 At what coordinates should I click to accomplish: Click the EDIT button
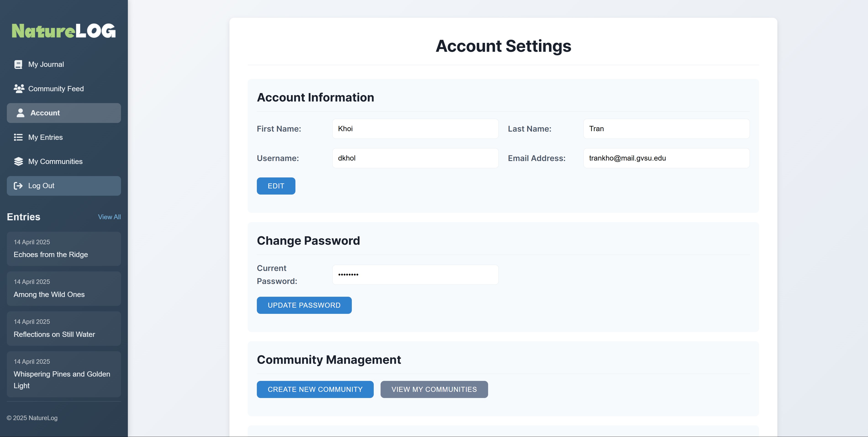(x=276, y=186)
